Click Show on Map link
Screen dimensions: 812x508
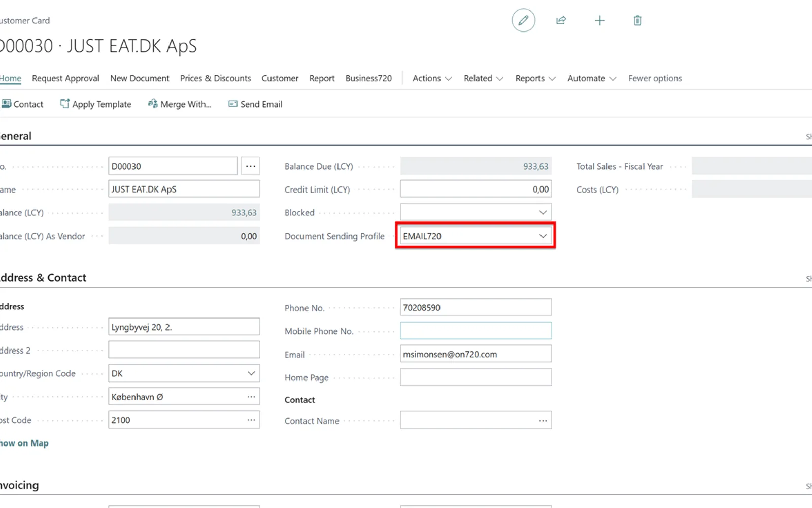24,443
